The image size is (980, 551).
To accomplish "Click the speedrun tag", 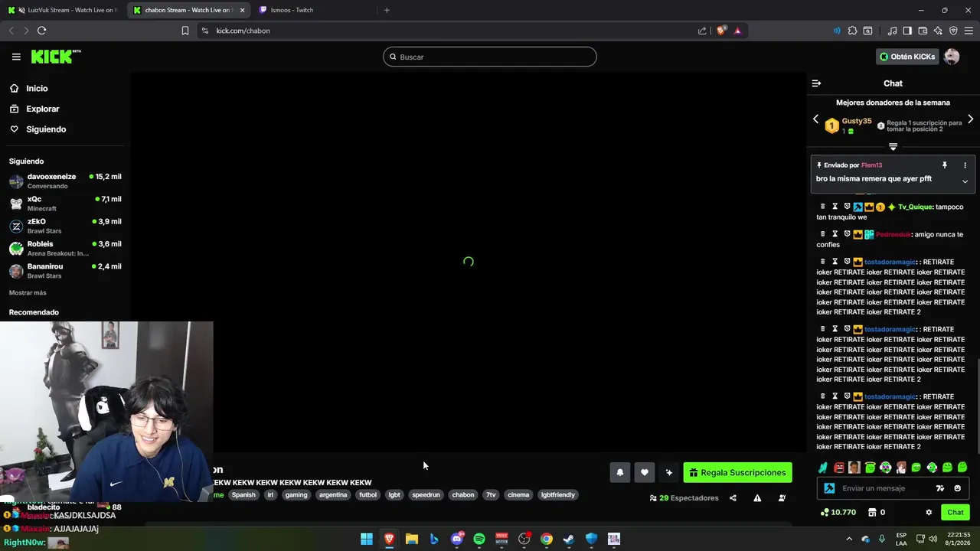I will tap(426, 495).
